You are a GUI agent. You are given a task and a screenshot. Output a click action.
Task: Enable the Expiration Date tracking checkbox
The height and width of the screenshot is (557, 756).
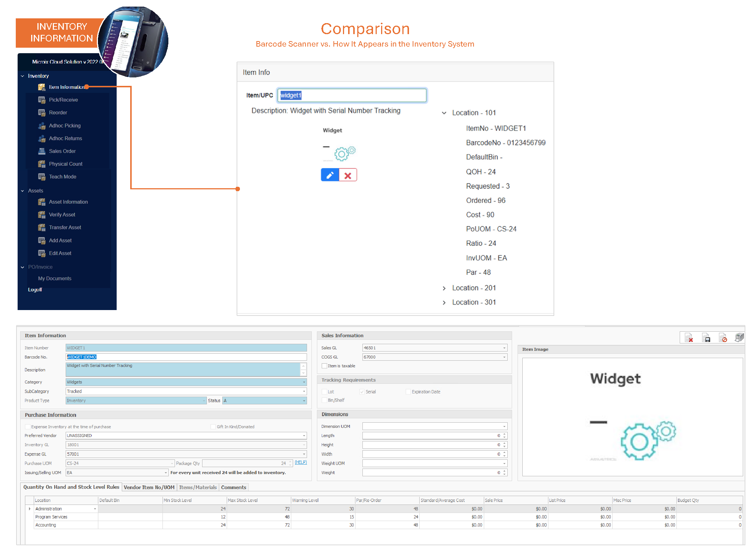tap(408, 392)
